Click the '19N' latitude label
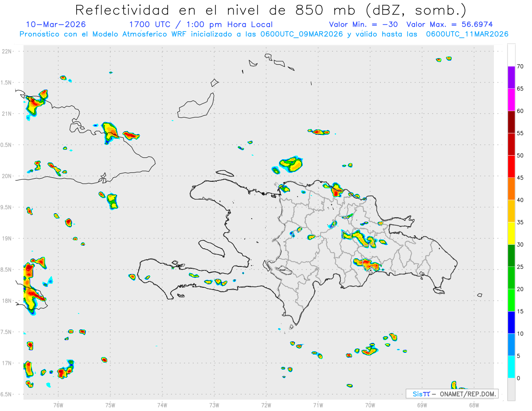The image size is (532, 411). (8, 239)
